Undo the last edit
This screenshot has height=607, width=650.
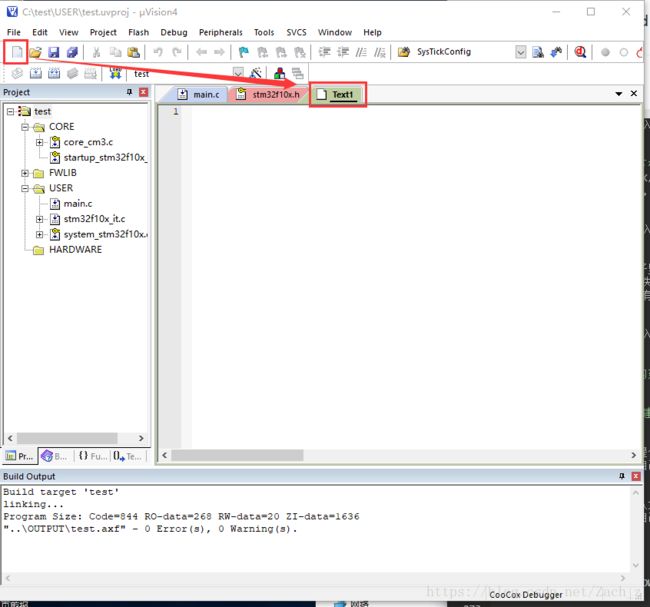pyautogui.click(x=158, y=52)
